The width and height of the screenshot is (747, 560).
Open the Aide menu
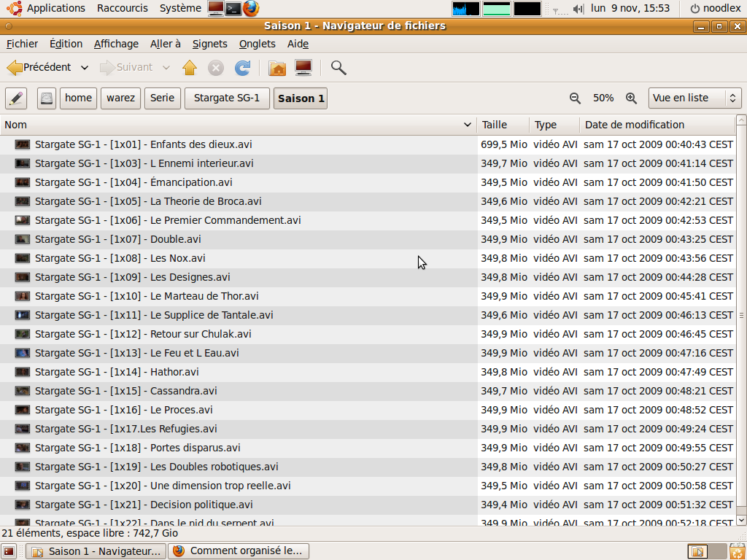[298, 44]
